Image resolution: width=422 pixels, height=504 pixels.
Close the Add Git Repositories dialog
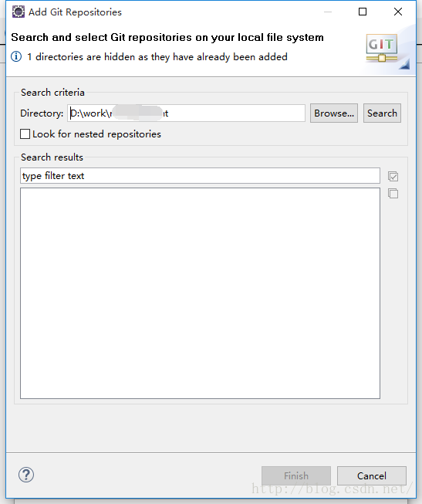click(398, 12)
